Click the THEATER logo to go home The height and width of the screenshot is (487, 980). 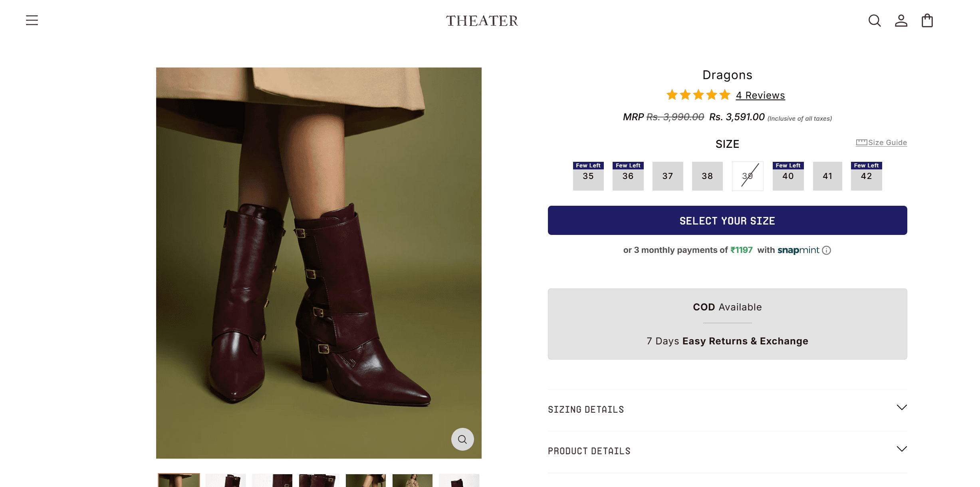pos(482,21)
